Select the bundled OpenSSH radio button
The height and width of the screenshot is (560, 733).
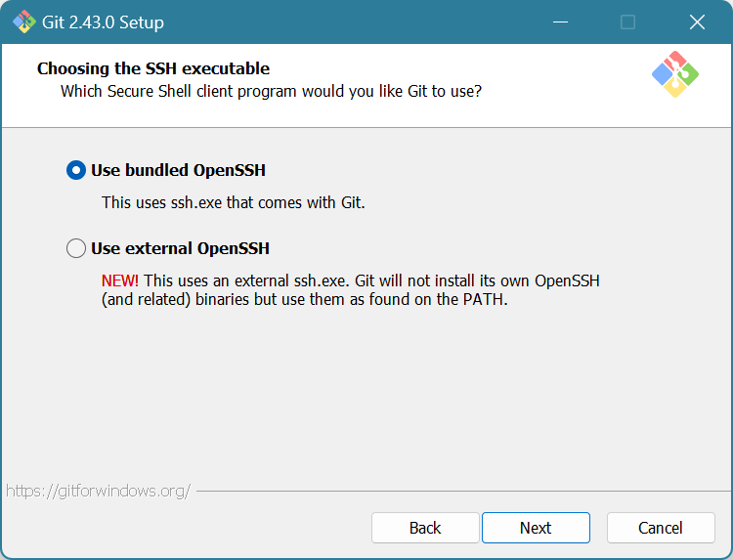76,170
